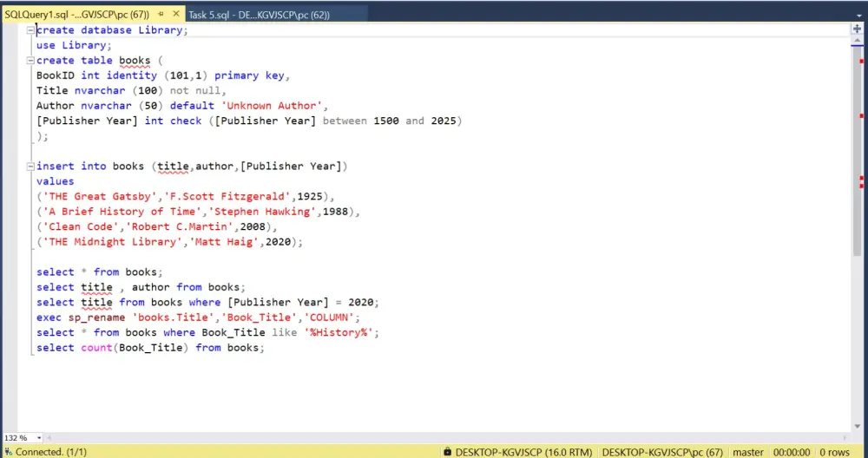Image resolution: width=868 pixels, height=458 pixels.
Task: Click 'sp_rename' in exec line
Action: tap(97, 317)
